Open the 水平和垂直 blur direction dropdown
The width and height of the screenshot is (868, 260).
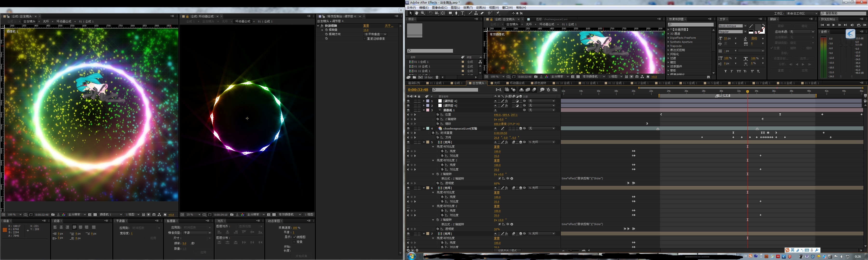[375, 34]
